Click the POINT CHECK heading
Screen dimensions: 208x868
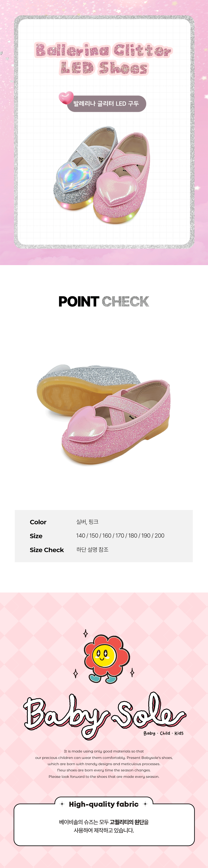(x=104, y=301)
